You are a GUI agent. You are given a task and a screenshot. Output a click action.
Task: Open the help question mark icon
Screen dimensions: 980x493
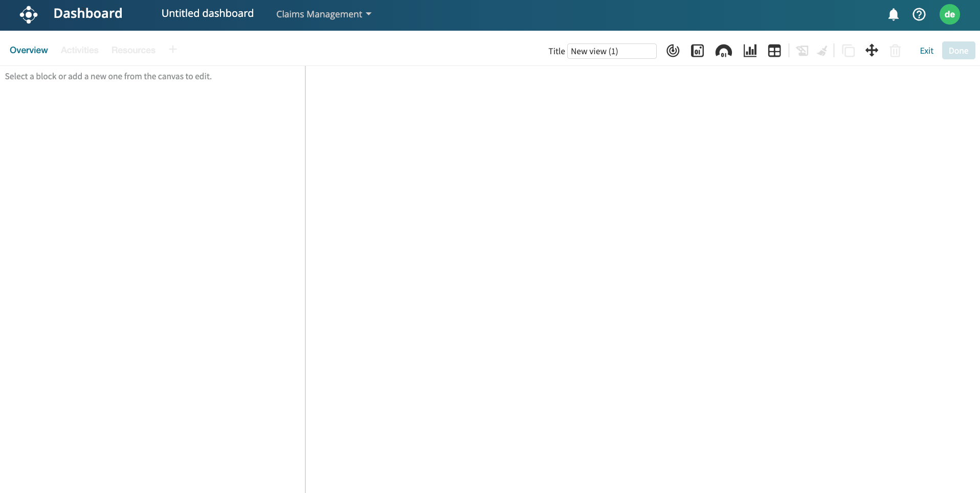[x=919, y=14]
